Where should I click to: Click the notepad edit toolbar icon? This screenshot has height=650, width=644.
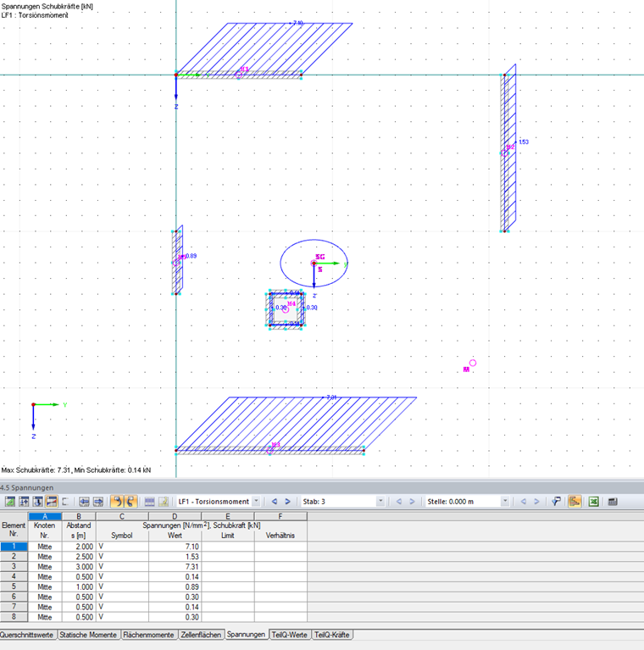pos(164,502)
